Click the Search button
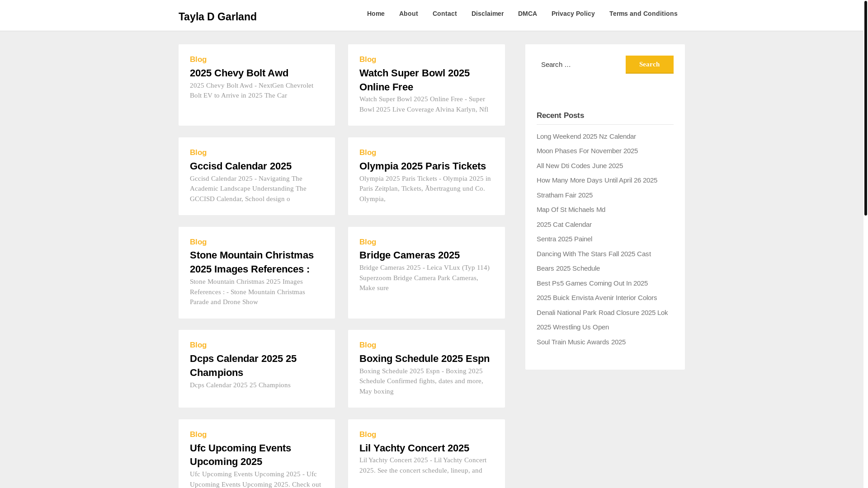Screen dimensions: 868x488 point(649,65)
